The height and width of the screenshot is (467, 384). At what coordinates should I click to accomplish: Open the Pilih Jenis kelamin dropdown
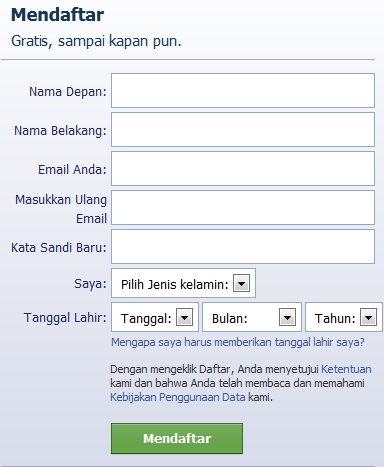[183, 283]
